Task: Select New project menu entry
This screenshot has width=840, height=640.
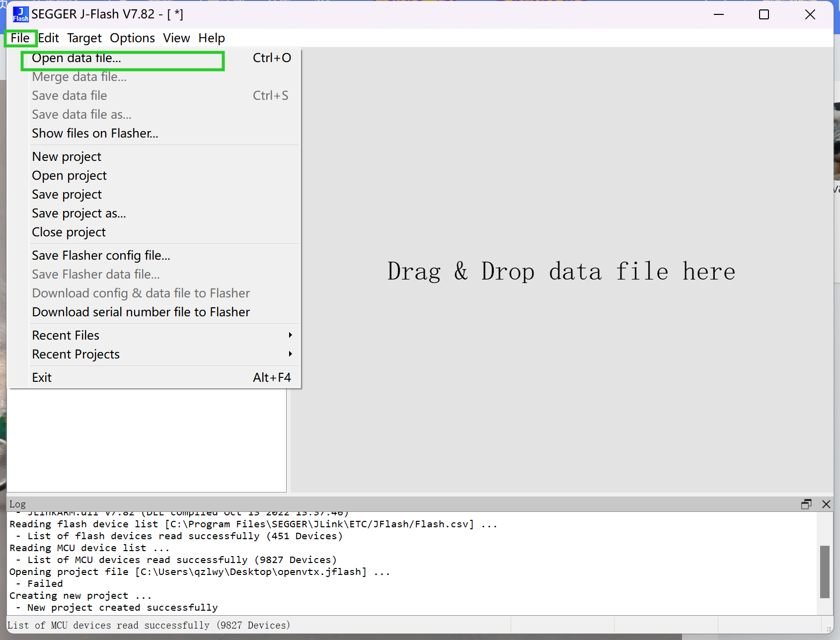Action: (67, 157)
